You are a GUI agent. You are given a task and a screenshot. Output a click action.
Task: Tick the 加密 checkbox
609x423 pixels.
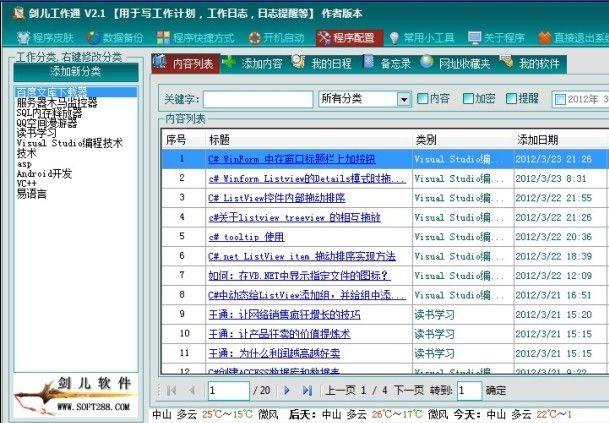coord(466,99)
